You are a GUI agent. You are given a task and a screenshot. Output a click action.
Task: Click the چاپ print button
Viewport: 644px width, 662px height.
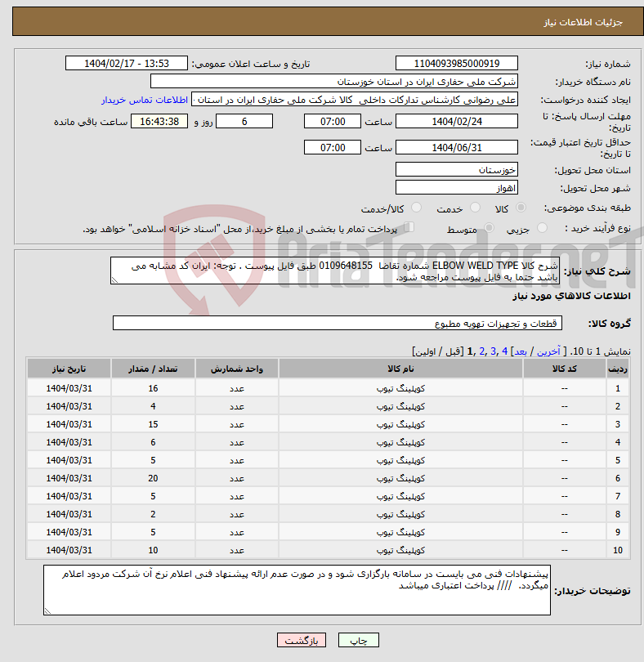(x=359, y=640)
